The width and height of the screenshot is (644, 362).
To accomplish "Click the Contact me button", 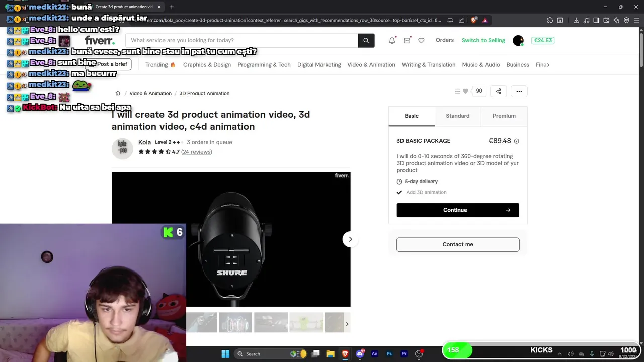I will pos(458,244).
